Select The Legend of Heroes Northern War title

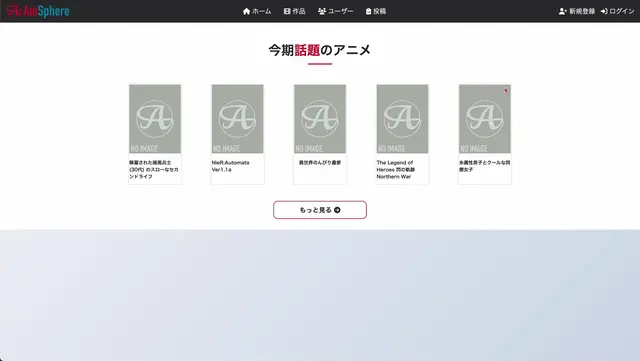coord(396,169)
